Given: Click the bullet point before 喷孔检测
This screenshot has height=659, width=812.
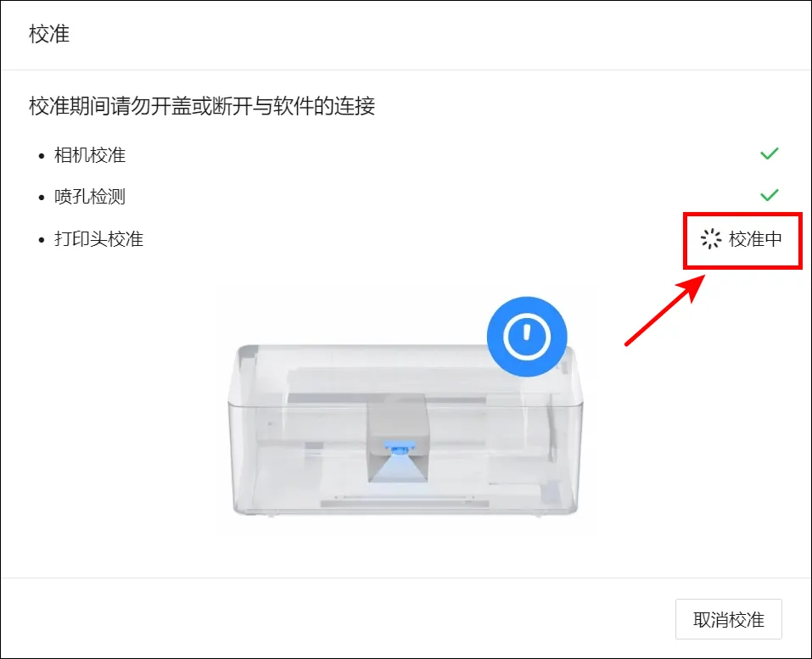Looking at the screenshot, I should point(42,198).
